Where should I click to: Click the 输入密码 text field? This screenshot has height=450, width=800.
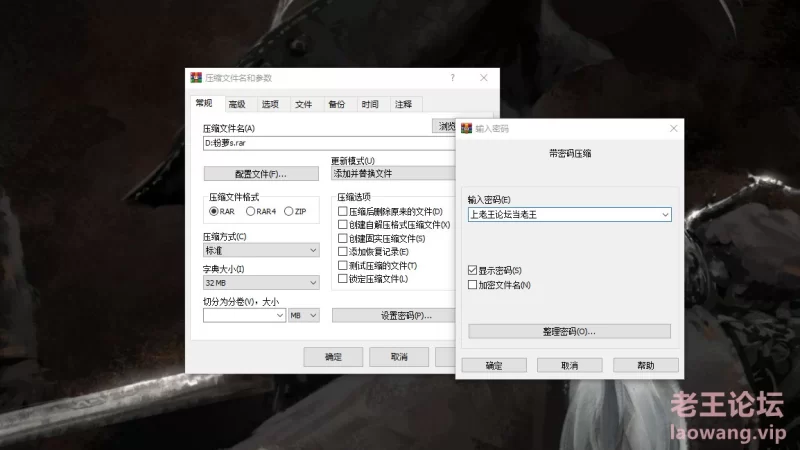tap(569, 215)
